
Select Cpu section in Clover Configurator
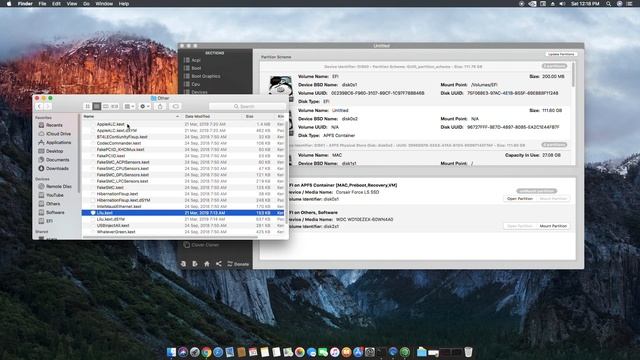[196, 84]
